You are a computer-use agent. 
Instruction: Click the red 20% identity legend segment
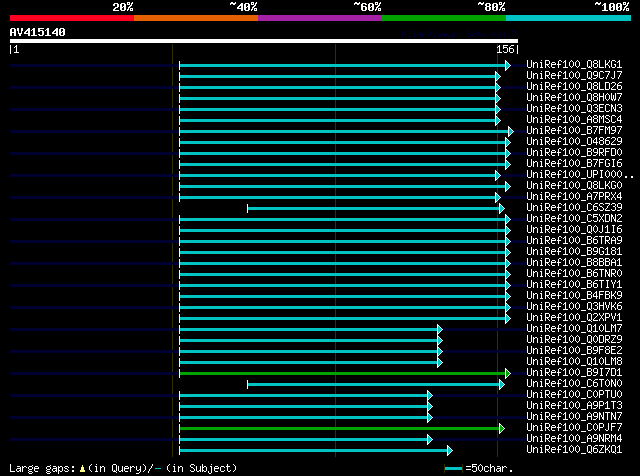coord(72,18)
